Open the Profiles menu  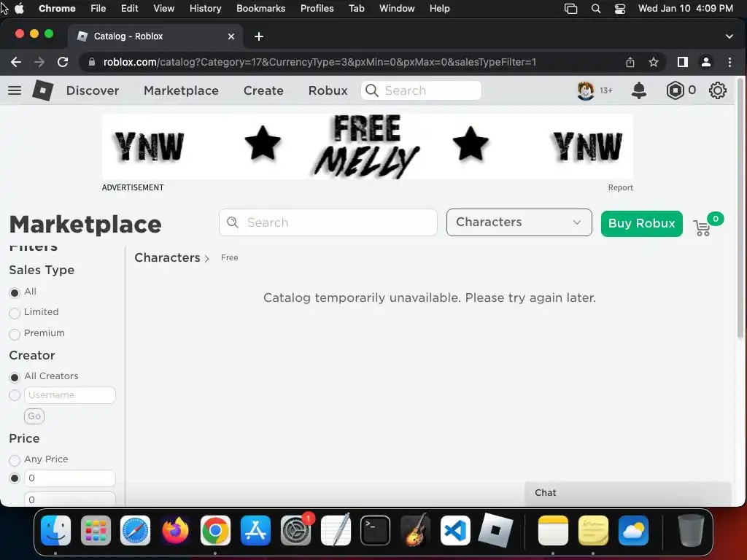point(317,9)
